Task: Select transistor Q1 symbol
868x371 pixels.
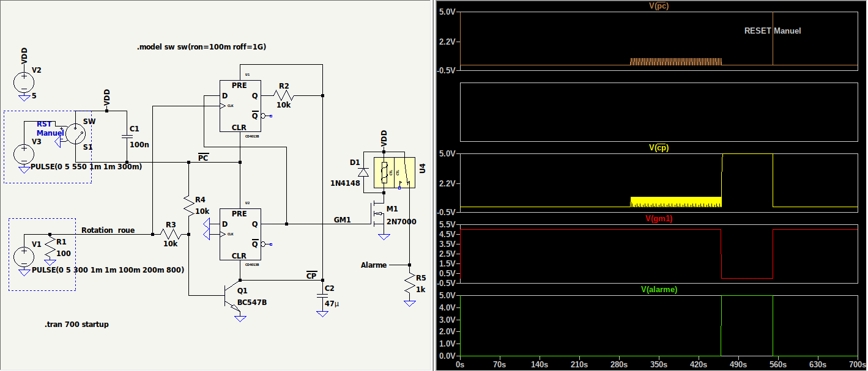Action: point(232,295)
